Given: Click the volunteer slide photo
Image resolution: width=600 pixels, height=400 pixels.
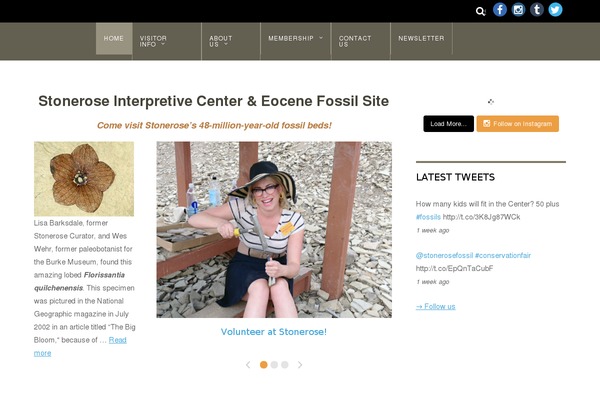Looking at the screenshot, I should (274, 230).
